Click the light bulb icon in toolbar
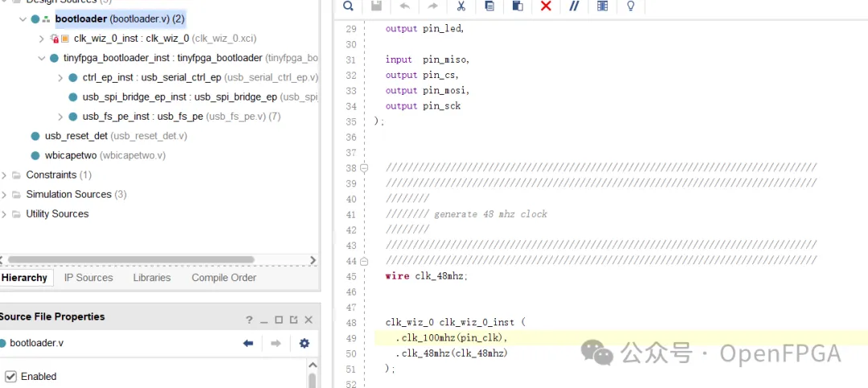868x388 pixels. pos(631,6)
